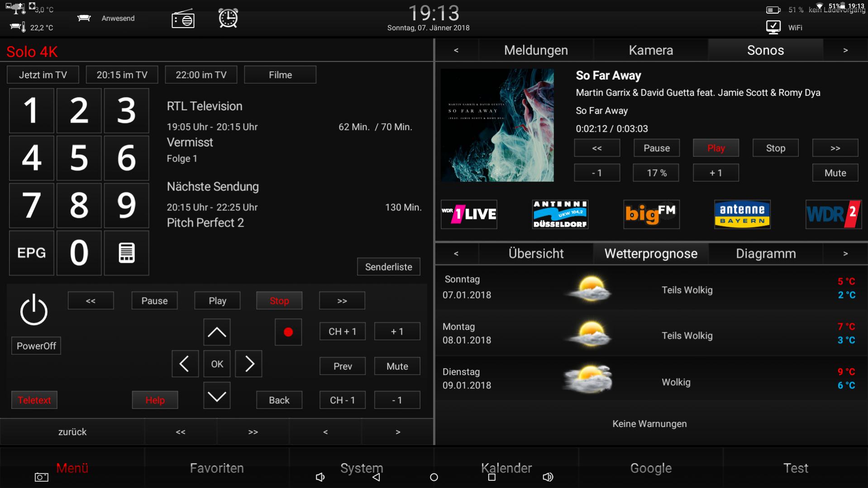
Task: Click the 20:15 im TV button
Action: click(122, 75)
